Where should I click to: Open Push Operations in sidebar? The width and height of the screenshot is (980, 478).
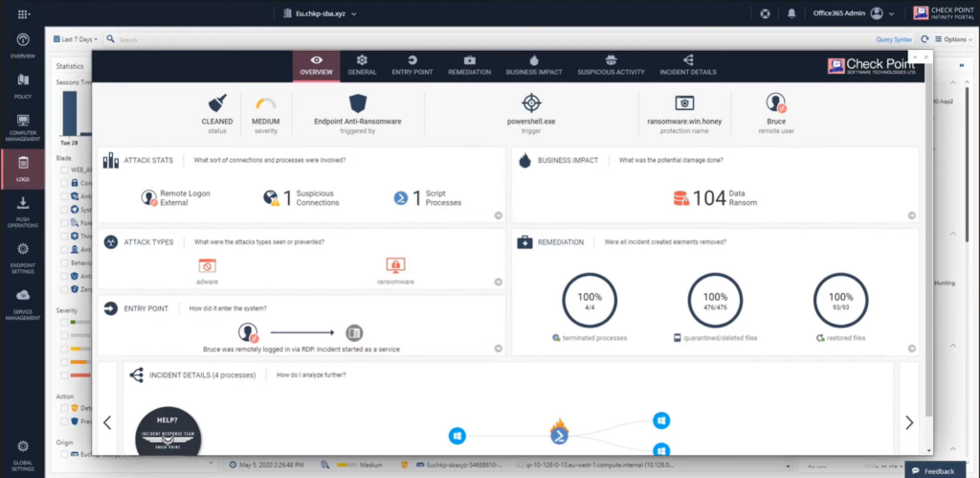23,212
